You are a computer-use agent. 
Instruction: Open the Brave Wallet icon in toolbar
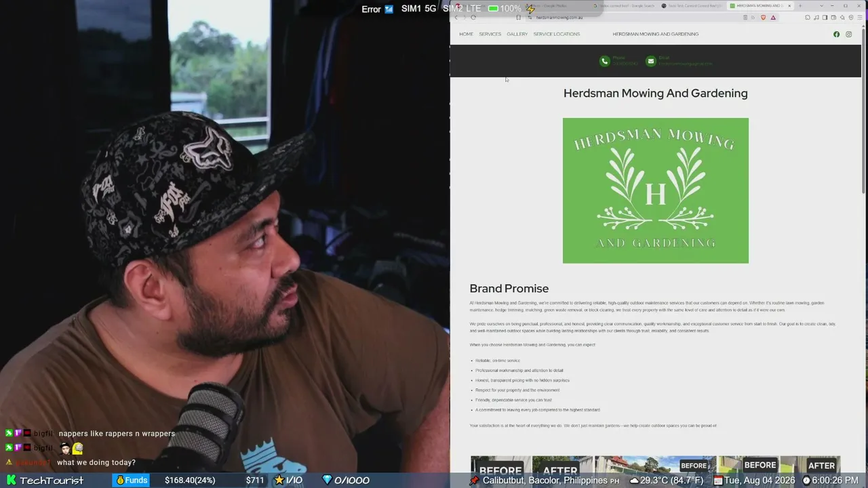(833, 18)
